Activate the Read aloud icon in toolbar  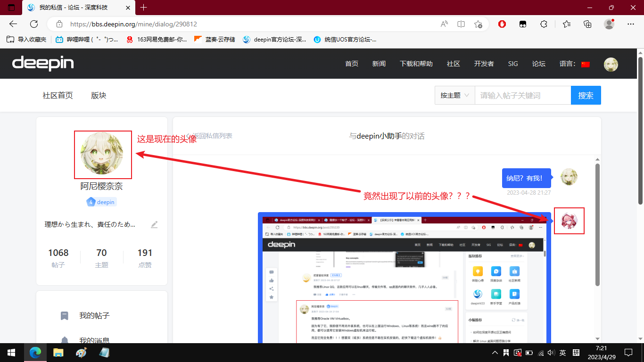pyautogui.click(x=444, y=24)
